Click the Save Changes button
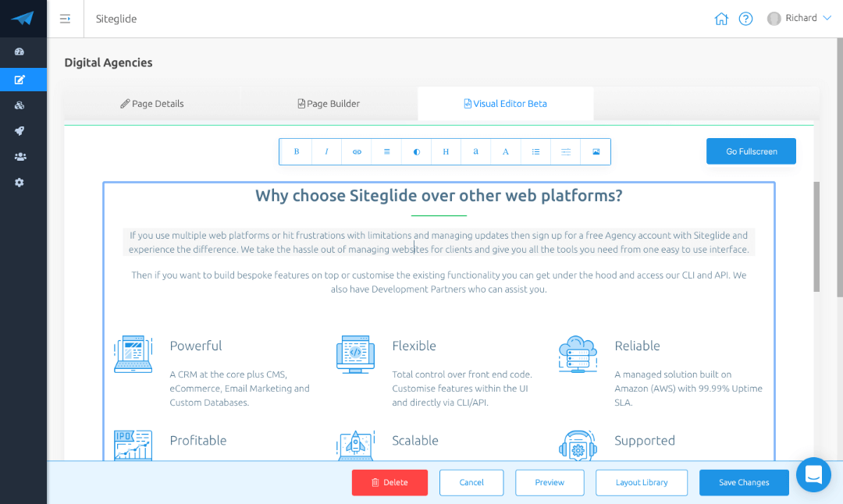Screen dimensions: 843x504 pyautogui.click(x=744, y=482)
